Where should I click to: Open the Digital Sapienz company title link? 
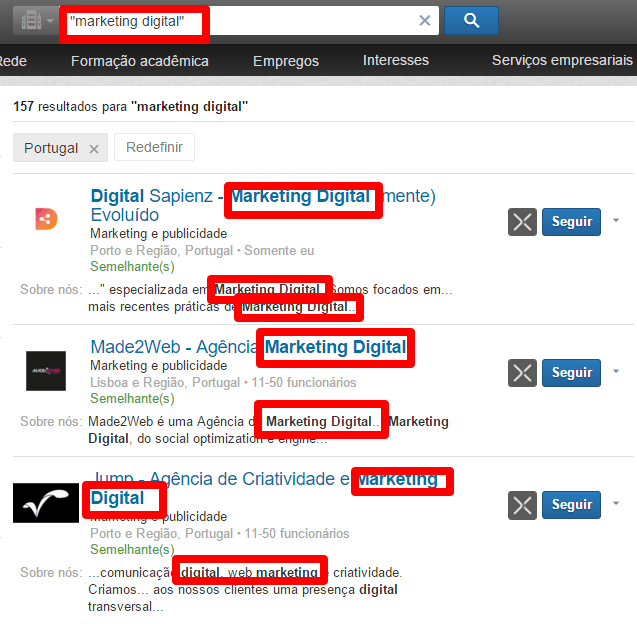click(x=263, y=205)
